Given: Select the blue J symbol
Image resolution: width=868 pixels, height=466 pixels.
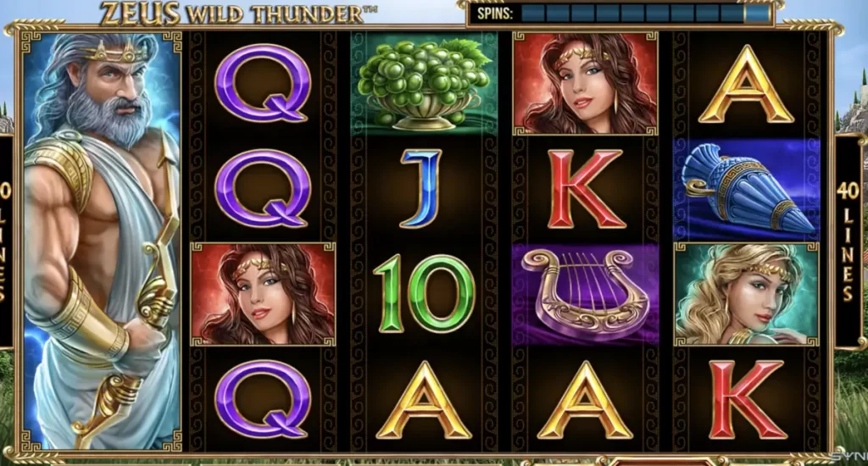Looking at the screenshot, I should click(421, 189).
